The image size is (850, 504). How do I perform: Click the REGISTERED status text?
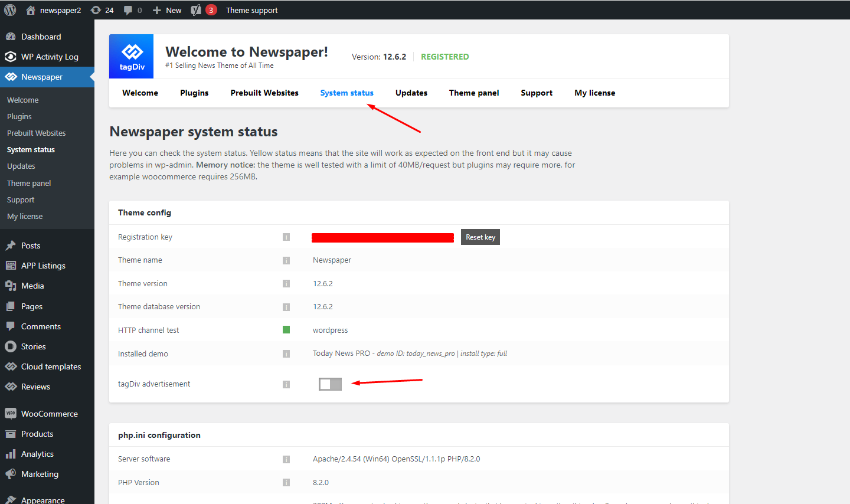[445, 57]
